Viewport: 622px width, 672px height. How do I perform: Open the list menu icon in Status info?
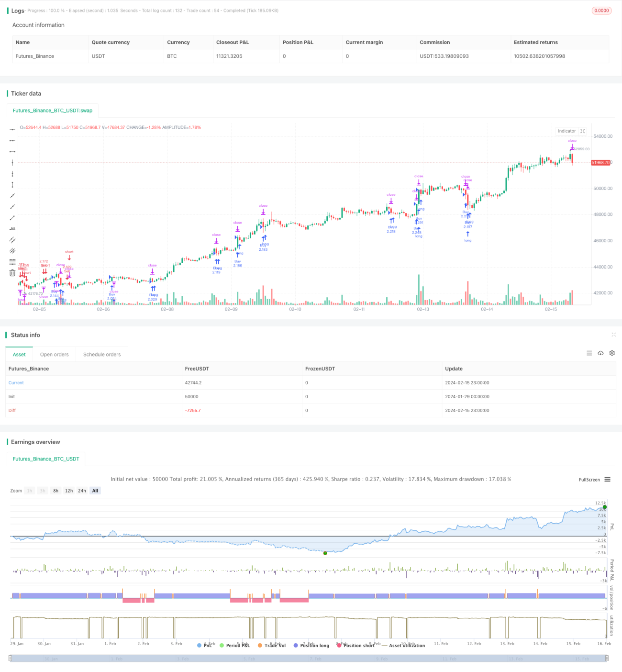[589, 353]
